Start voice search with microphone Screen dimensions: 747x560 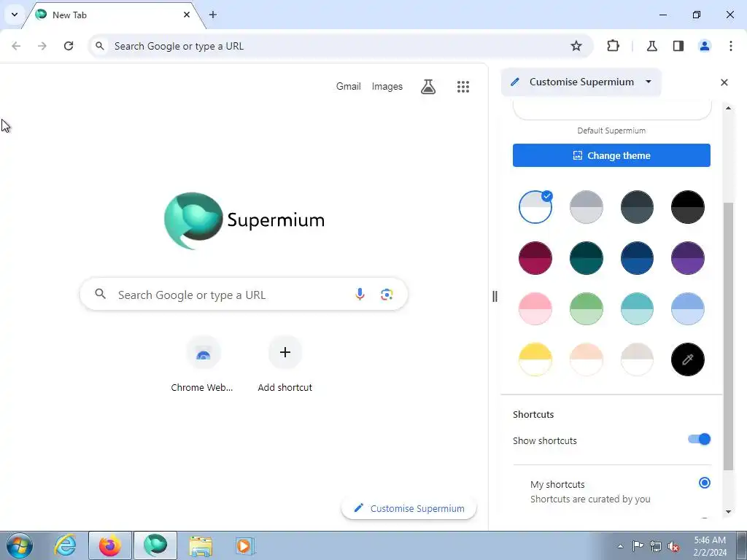point(360,295)
